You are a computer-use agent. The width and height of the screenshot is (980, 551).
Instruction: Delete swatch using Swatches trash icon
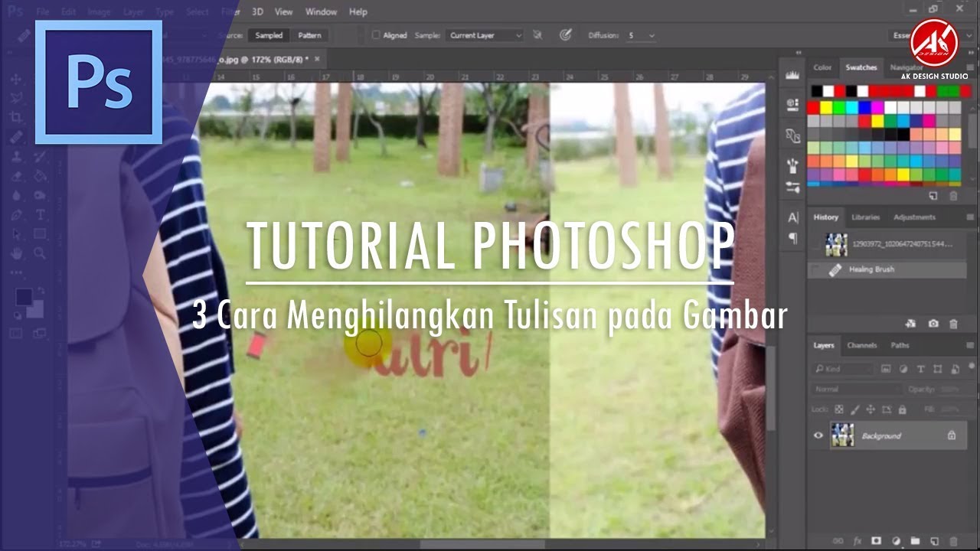point(953,196)
